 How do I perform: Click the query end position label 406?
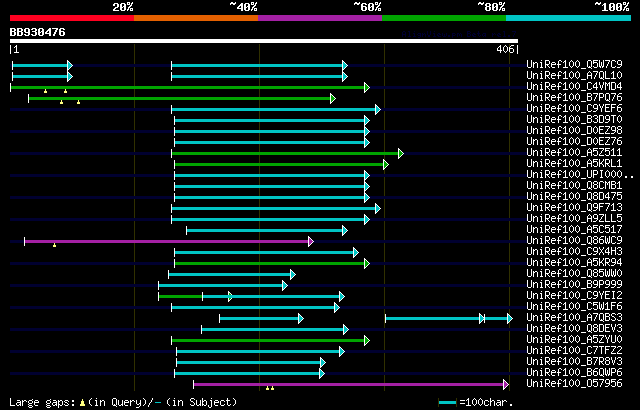click(x=505, y=49)
